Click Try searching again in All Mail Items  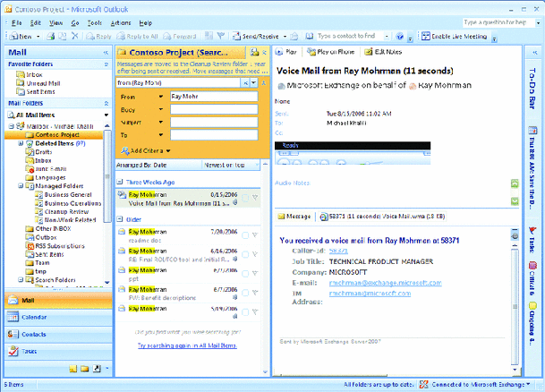(x=187, y=345)
